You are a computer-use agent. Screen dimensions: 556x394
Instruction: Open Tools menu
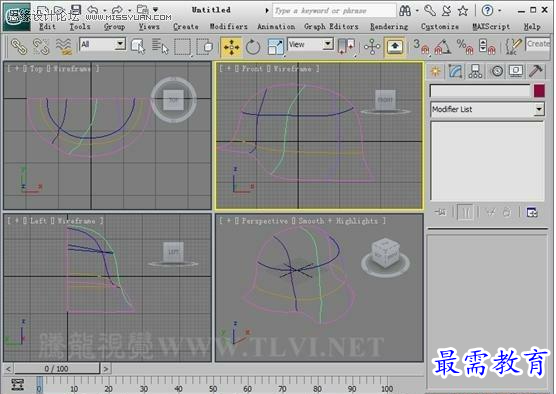tap(80, 27)
